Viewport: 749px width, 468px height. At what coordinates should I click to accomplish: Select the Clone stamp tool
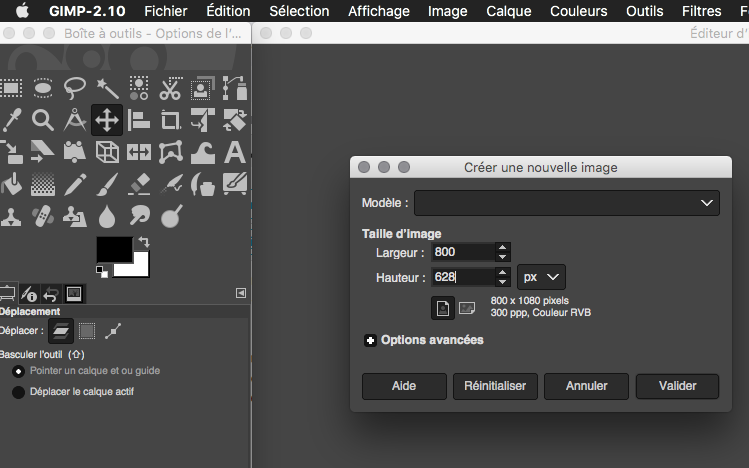point(11,216)
